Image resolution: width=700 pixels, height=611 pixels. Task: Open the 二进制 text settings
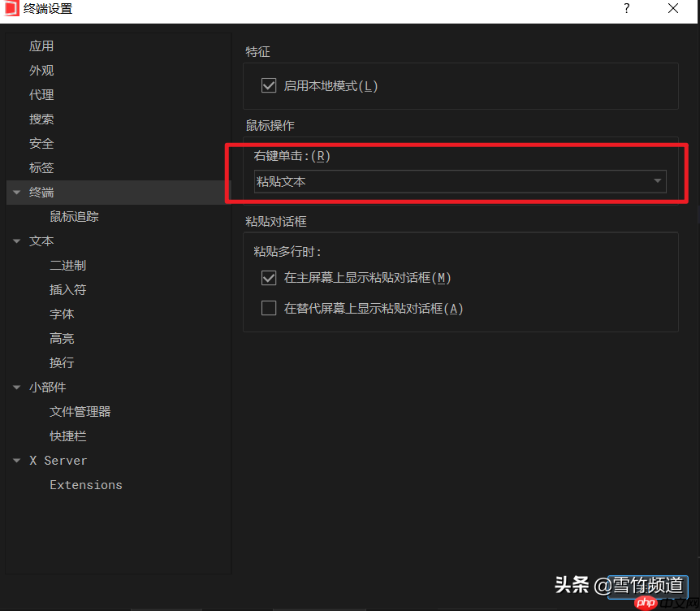[x=67, y=266]
